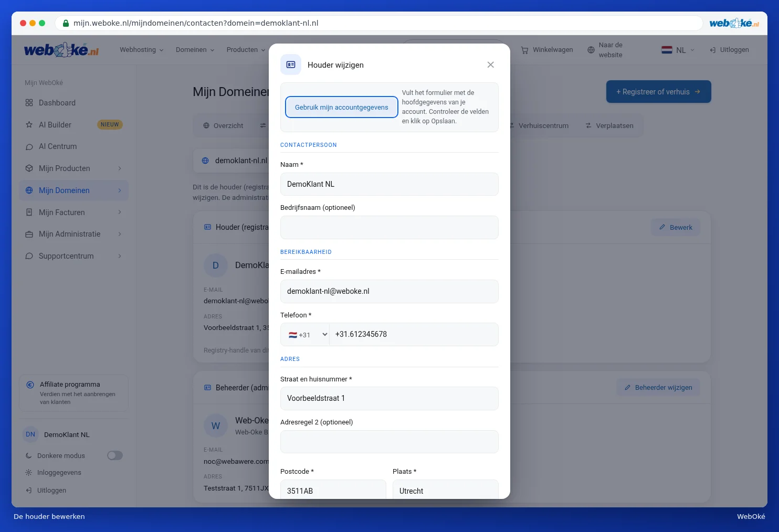Viewport: 779px width, 532px height.
Task: Click the Gebruik mijn accountgegevens button
Action: 342,107
